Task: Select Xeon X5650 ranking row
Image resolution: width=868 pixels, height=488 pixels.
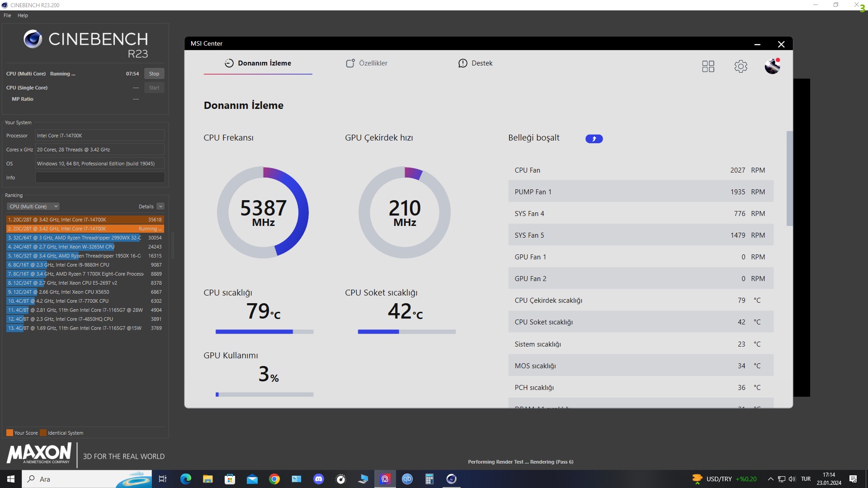Action: [85, 292]
